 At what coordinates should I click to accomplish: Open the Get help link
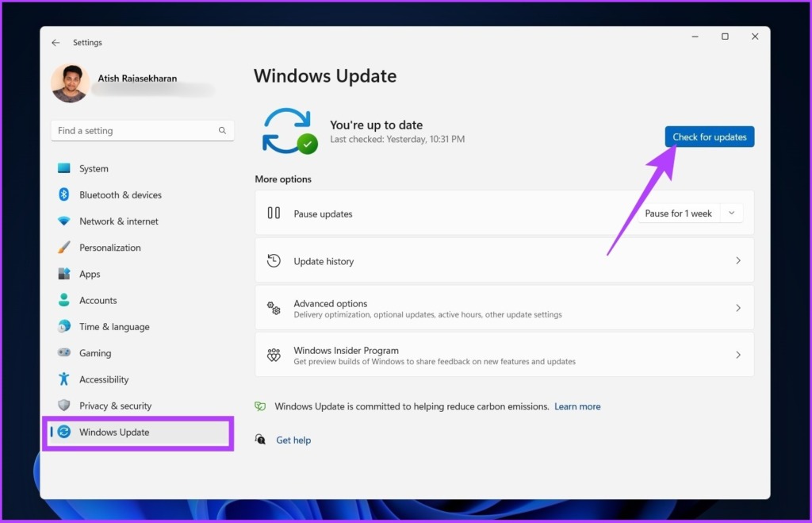click(x=293, y=440)
